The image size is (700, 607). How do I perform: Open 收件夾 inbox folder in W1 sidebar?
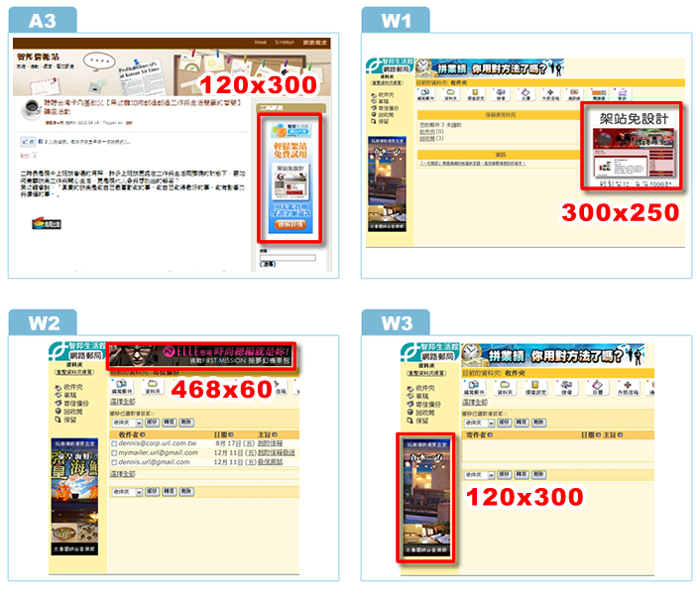382,95
